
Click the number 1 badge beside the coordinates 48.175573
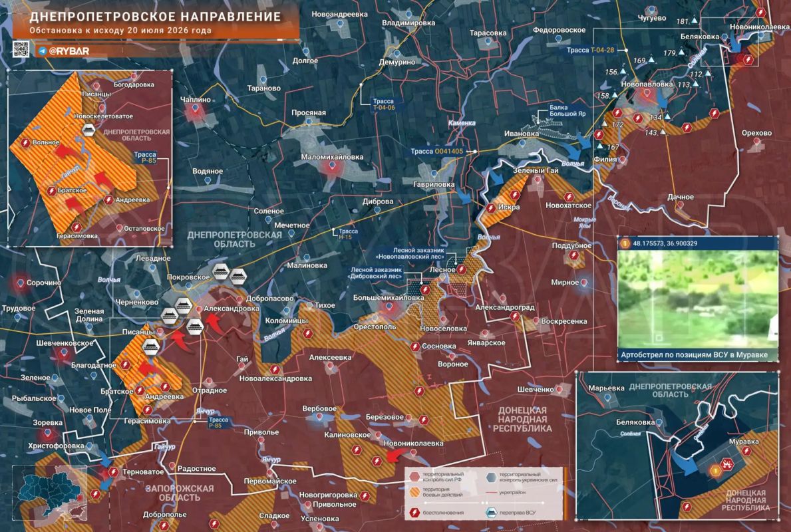[625, 243]
